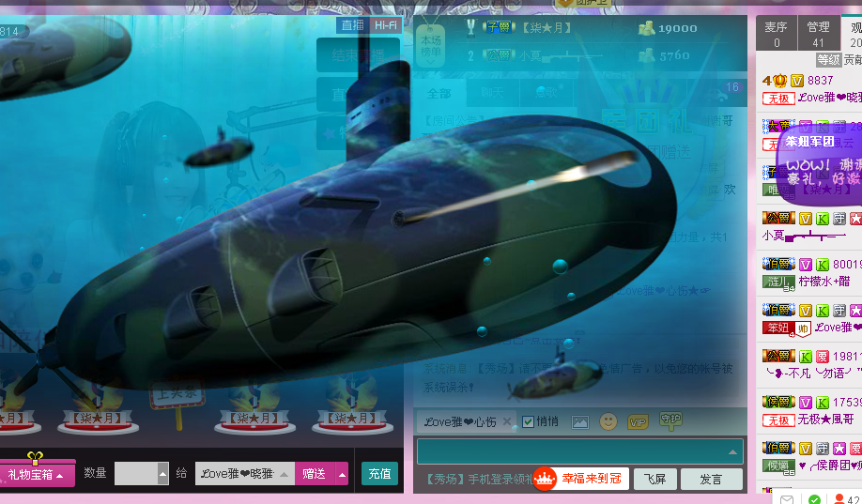Select the 全部 all messages tab
The height and width of the screenshot is (504, 862).
(x=439, y=94)
